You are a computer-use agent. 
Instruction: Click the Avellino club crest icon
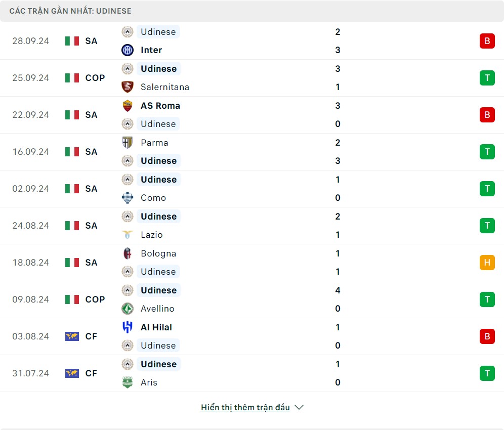[128, 309]
